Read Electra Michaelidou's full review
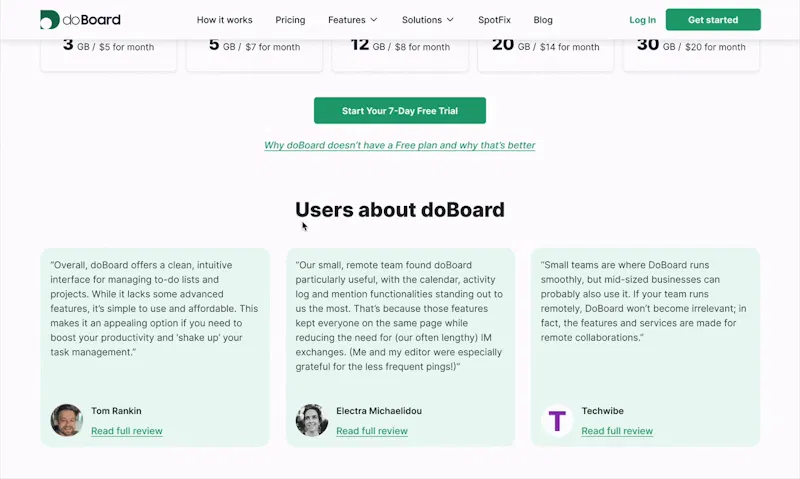Screen dimensions: 800x479 372,431
